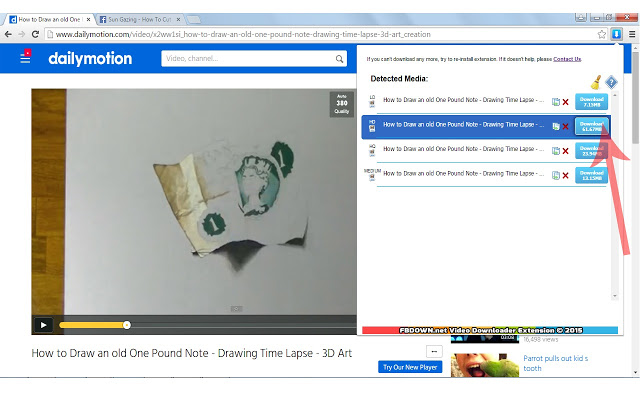Open the blue question mark help icon
Screen dimensions: 640x400
(611, 82)
